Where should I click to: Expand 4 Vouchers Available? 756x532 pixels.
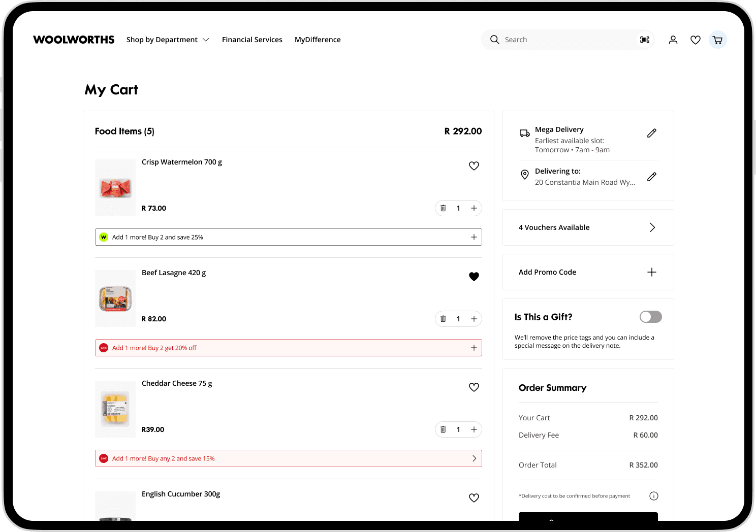(x=652, y=227)
